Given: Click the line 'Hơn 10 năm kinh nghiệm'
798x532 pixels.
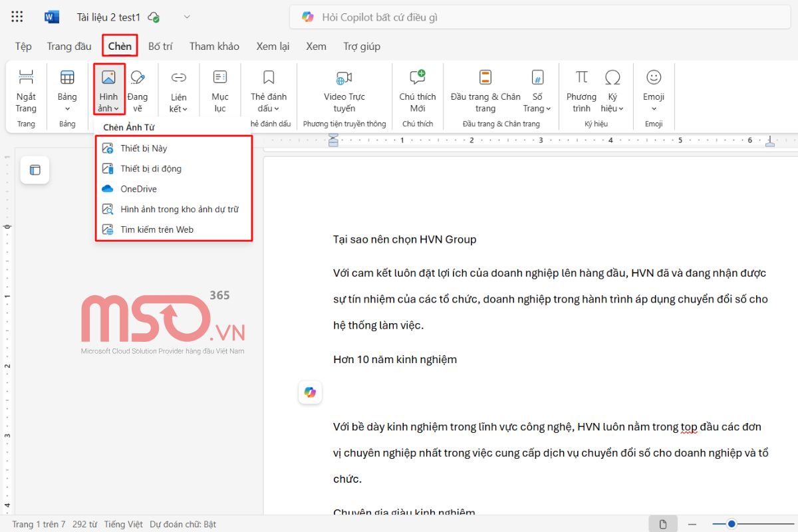Looking at the screenshot, I should tap(395, 359).
